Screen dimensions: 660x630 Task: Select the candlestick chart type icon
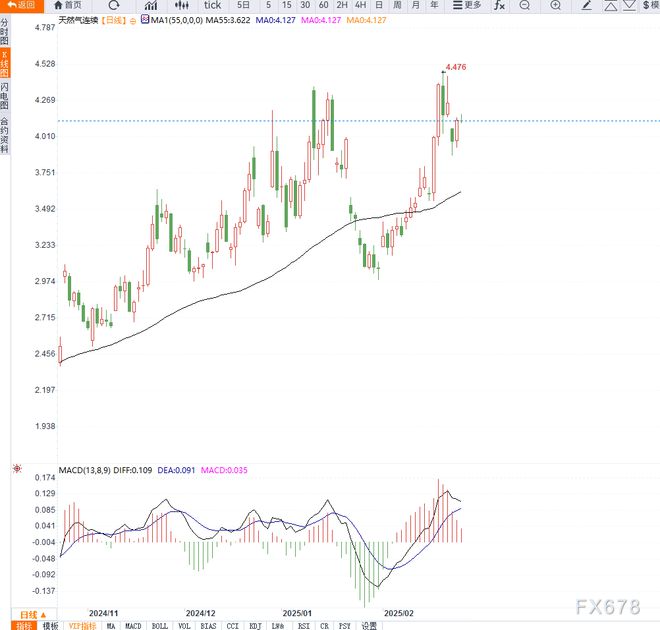click(182, 5)
